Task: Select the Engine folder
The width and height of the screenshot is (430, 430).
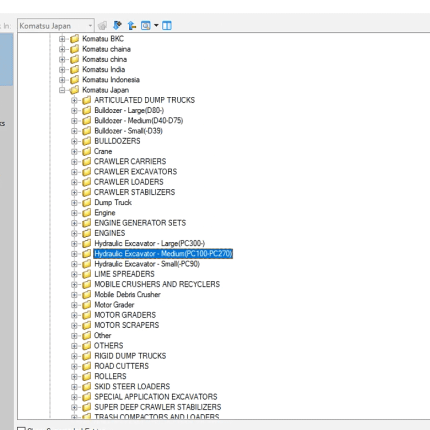Action: coord(105,213)
